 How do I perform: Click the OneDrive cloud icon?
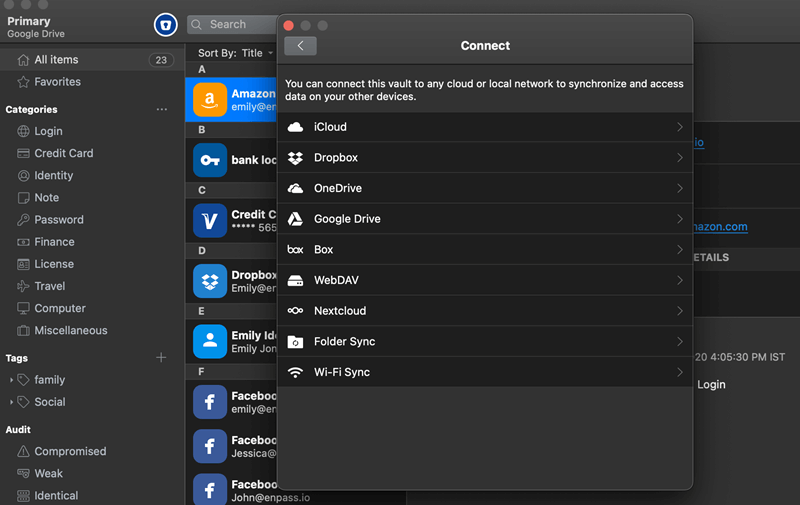[295, 188]
